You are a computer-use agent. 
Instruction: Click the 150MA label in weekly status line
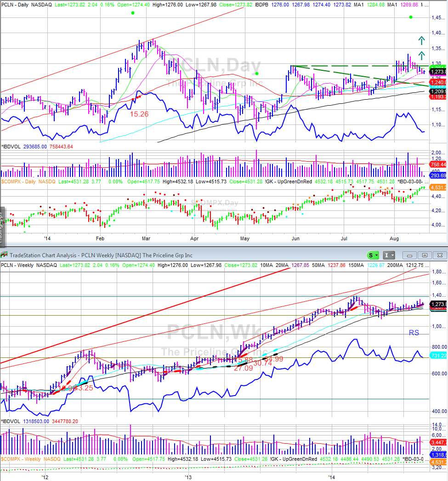(356, 265)
